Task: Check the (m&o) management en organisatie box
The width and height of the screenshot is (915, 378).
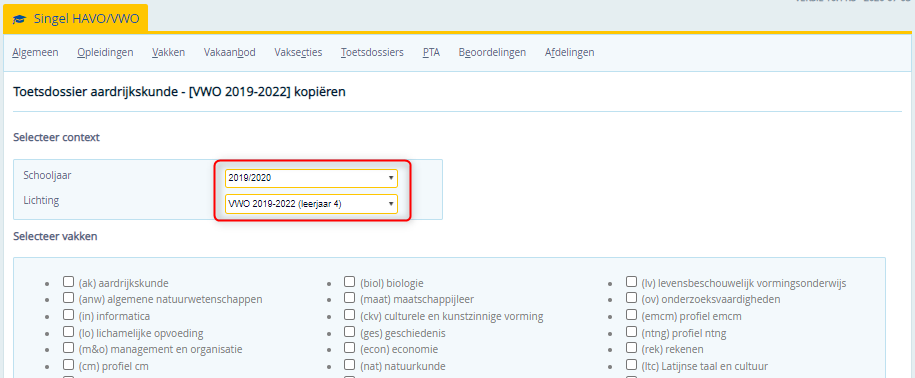Action: point(68,349)
